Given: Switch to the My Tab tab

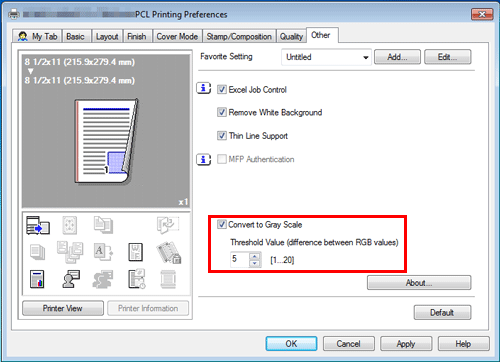Looking at the screenshot, I should [37, 36].
